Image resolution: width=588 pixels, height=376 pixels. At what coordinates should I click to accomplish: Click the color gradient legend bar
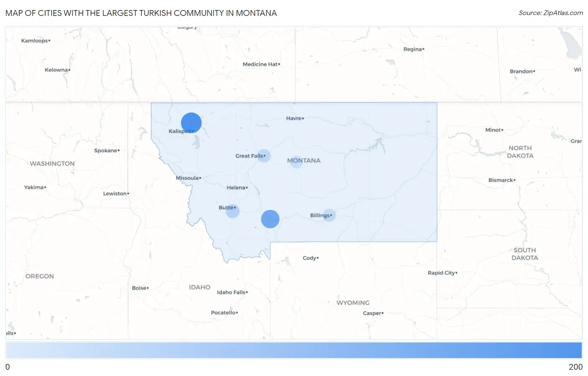tap(294, 350)
